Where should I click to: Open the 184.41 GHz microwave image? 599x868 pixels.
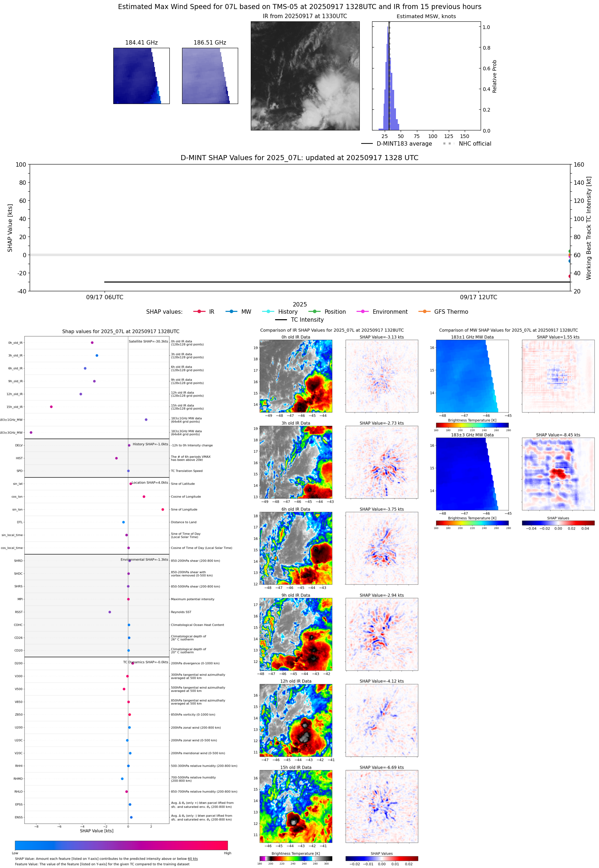141,76
